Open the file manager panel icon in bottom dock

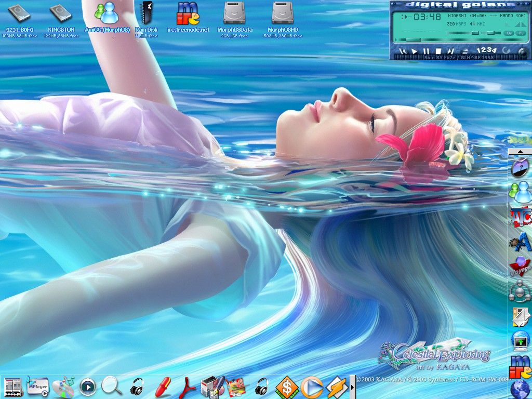click(12, 387)
